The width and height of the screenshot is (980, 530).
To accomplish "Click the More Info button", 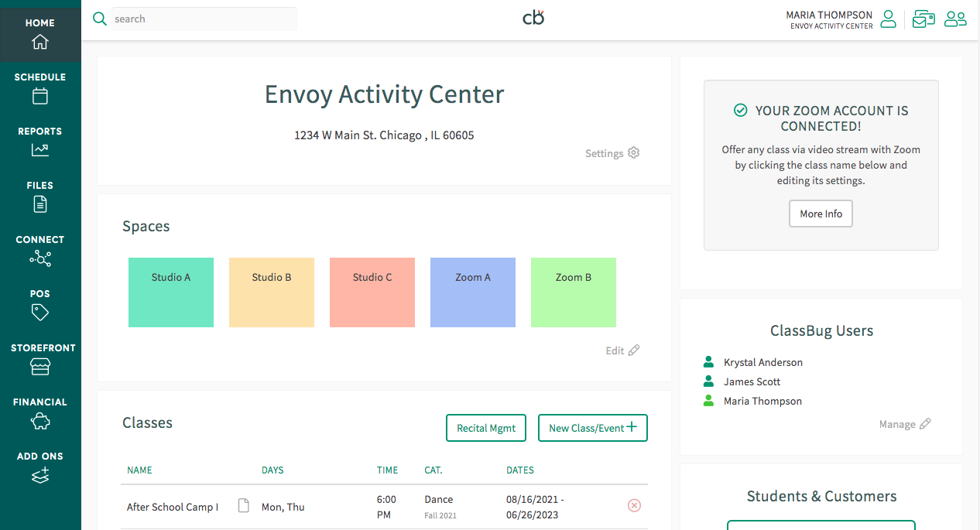I will [x=821, y=214].
